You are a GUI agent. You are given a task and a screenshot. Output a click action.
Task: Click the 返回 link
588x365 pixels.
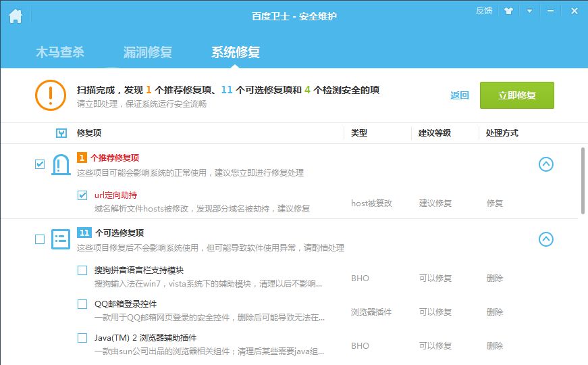pos(460,95)
